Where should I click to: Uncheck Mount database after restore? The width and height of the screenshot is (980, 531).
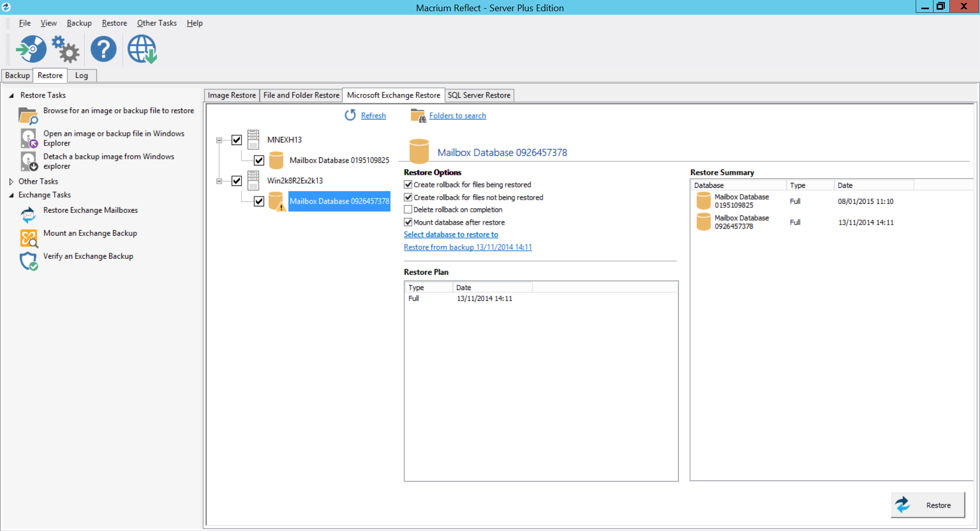coord(408,222)
